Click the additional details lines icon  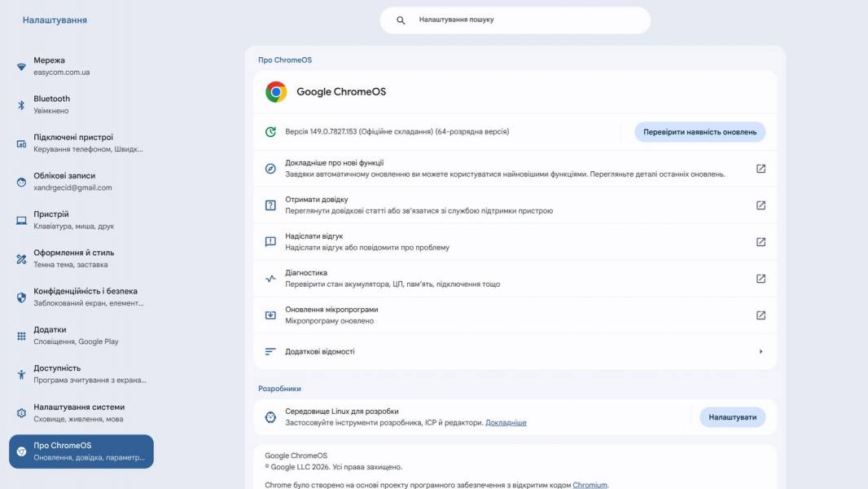pyautogui.click(x=270, y=351)
